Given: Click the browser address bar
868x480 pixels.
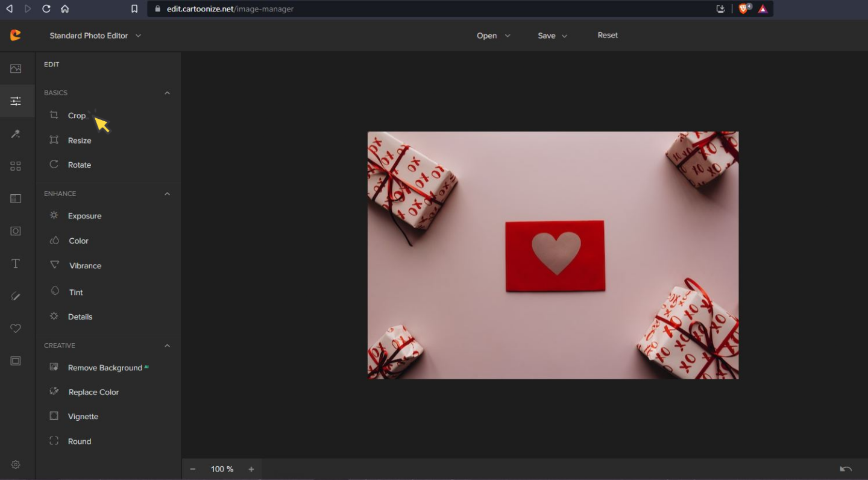Looking at the screenshot, I should (x=422, y=9).
